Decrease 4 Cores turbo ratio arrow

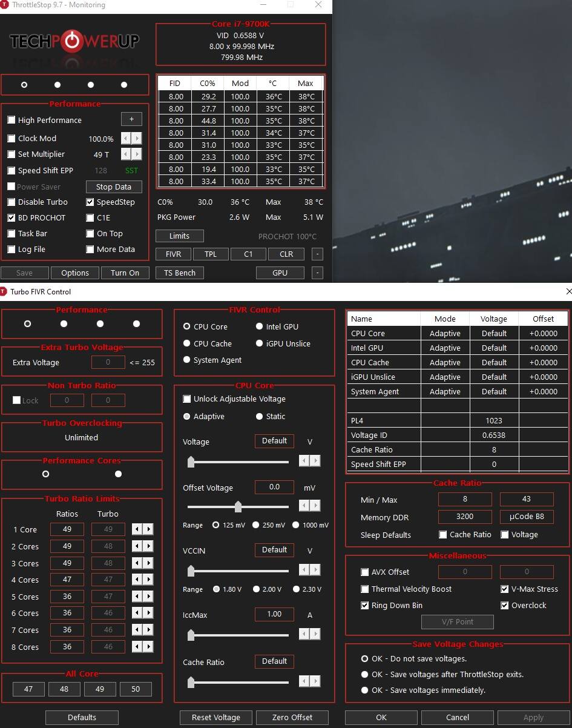point(137,580)
